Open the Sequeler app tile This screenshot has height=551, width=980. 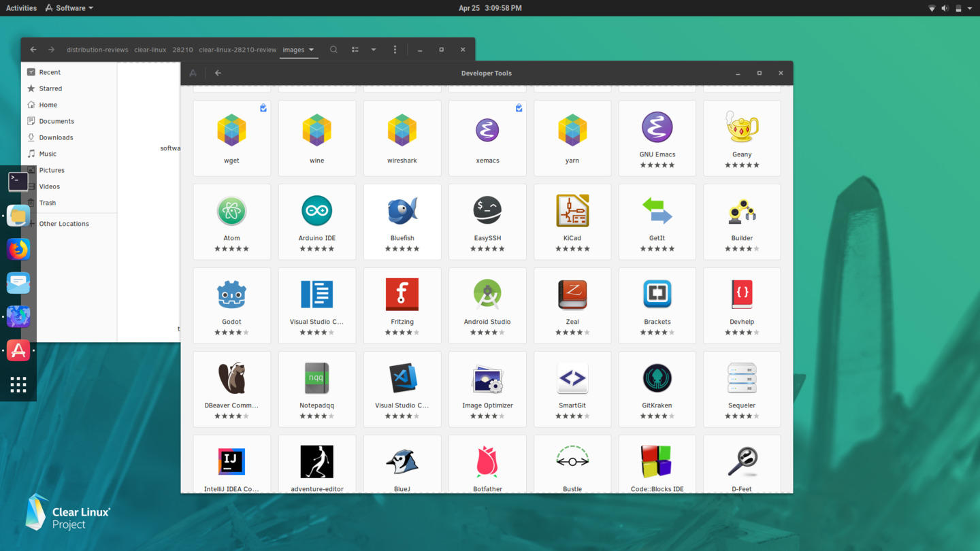click(x=742, y=389)
